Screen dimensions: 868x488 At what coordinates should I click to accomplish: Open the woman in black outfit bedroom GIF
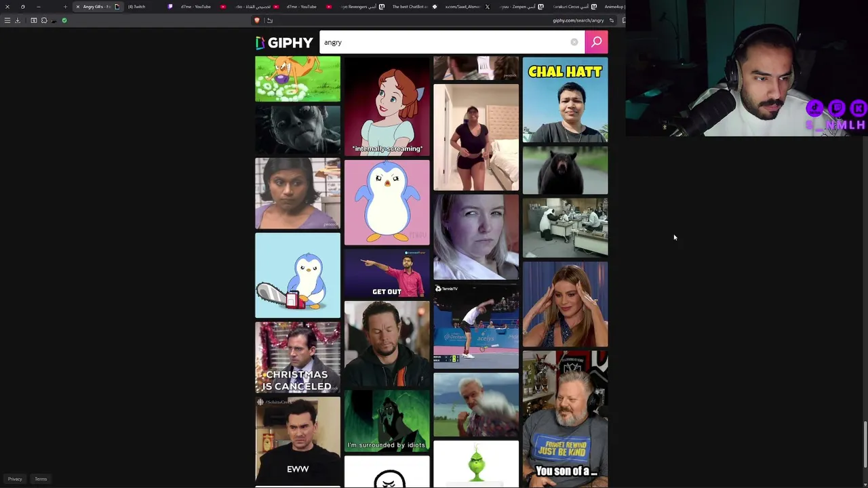[x=476, y=138]
